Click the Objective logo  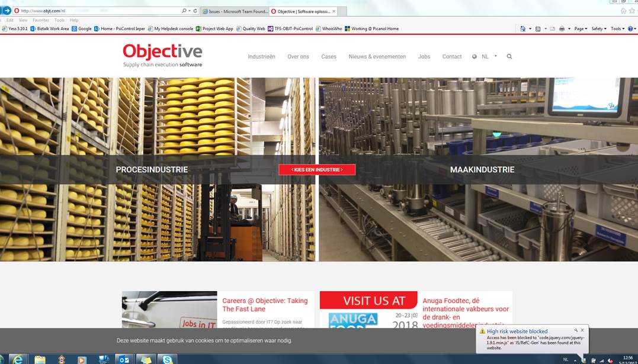pyautogui.click(x=163, y=55)
